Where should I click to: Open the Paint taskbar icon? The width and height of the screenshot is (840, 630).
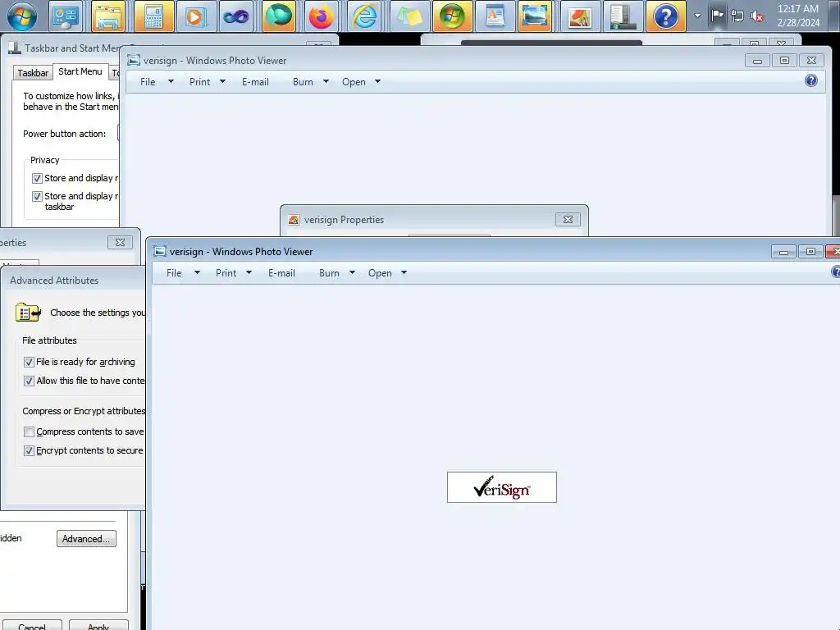pyautogui.click(x=580, y=16)
